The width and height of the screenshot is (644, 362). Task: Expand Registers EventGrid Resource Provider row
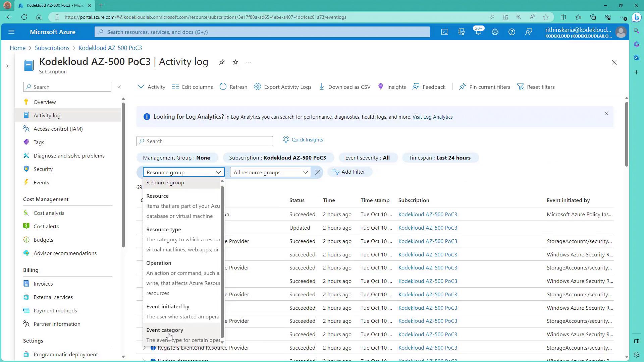tap(144, 348)
